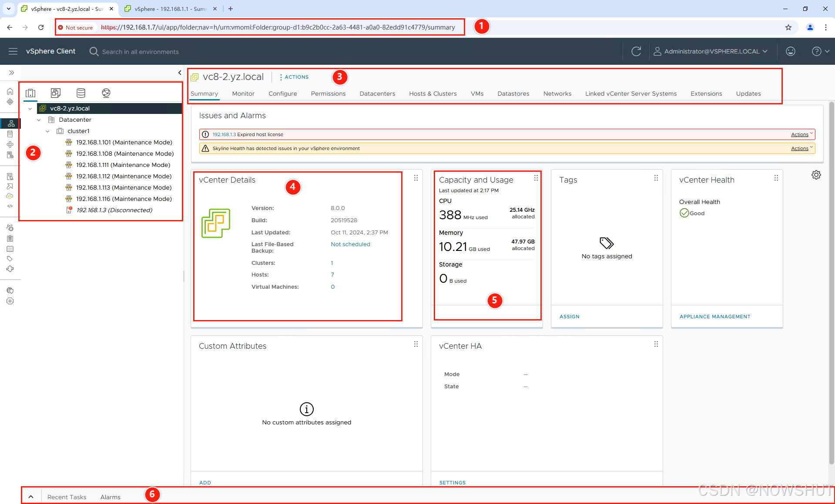Open the Datacenters tab

coord(377,93)
